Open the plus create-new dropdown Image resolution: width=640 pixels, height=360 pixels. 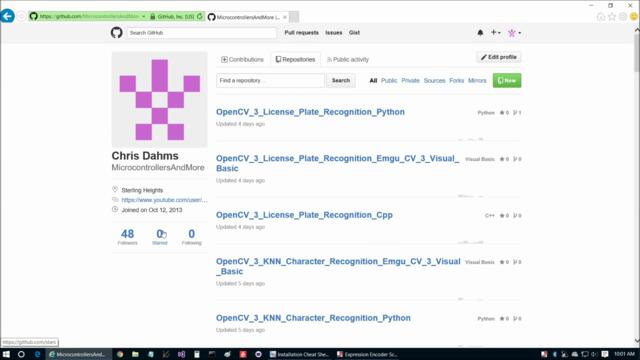click(x=495, y=32)
